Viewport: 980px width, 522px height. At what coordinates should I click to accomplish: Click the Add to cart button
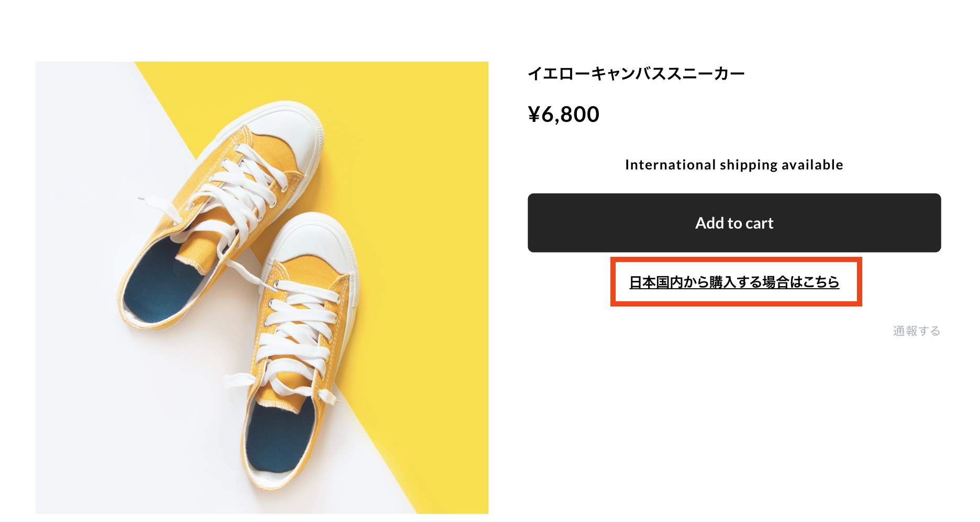734,223
